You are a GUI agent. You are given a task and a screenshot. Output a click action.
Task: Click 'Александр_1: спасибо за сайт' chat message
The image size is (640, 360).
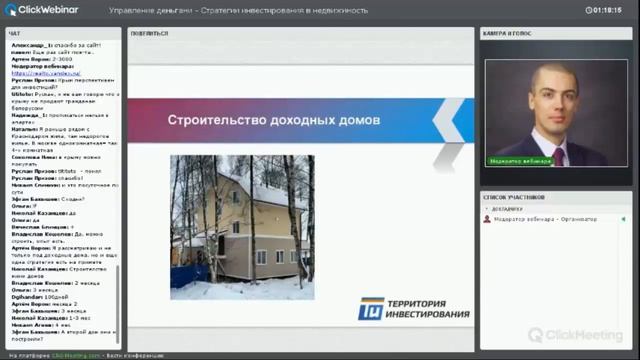coord(56,45)
